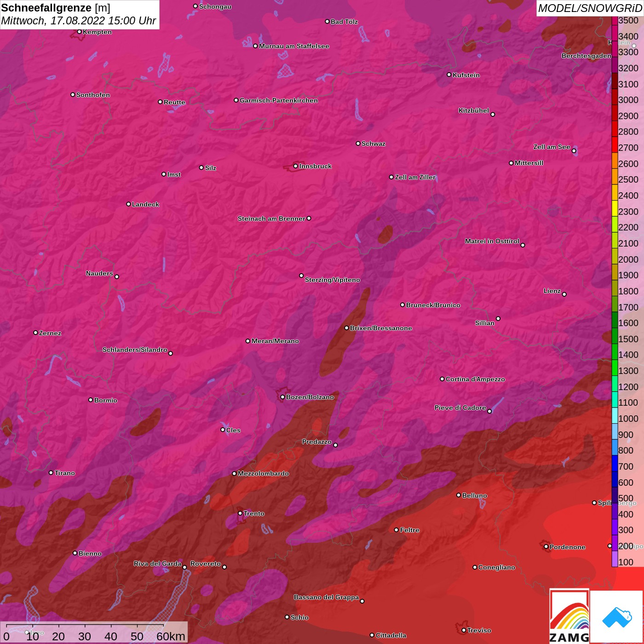Screen dimensions: 644x644
Task: Select the Kempten city label
Action: click(97, 32)
